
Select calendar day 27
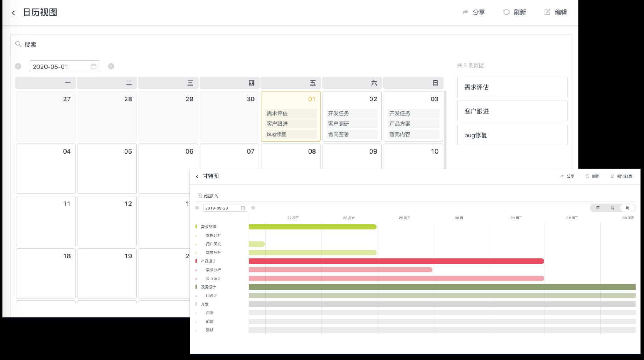coord(46,116)
